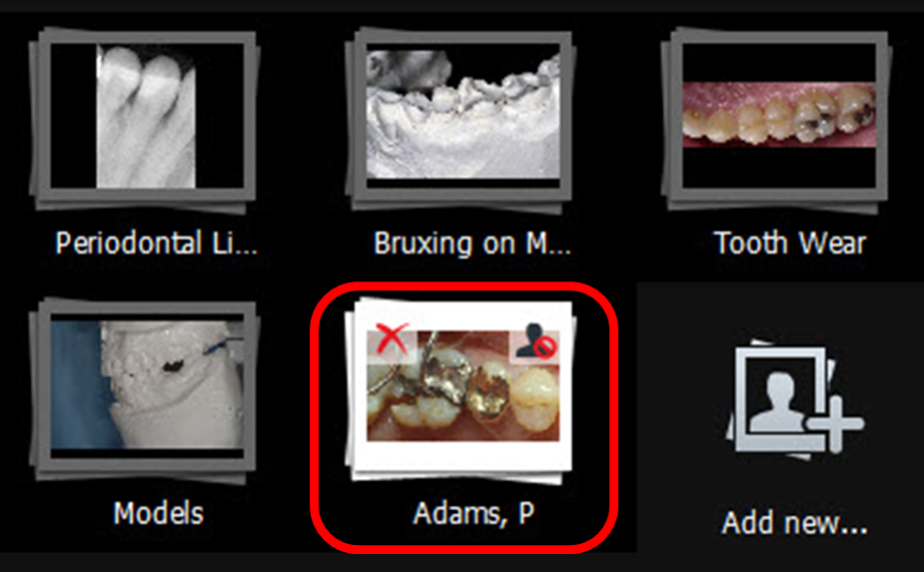Click the Periodontal Li... album label
The image size is (924, 572).
tap(156, 243)
